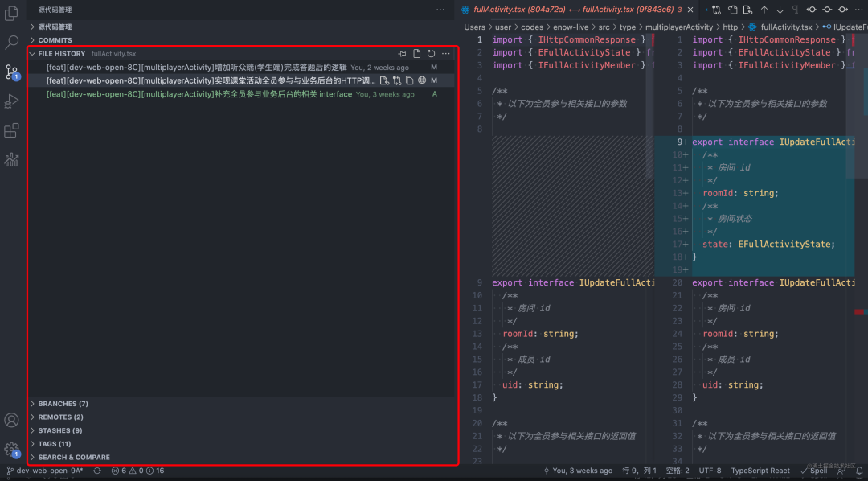
Task: Open editor more actions ellipsis
Action: tap(858, 10)
